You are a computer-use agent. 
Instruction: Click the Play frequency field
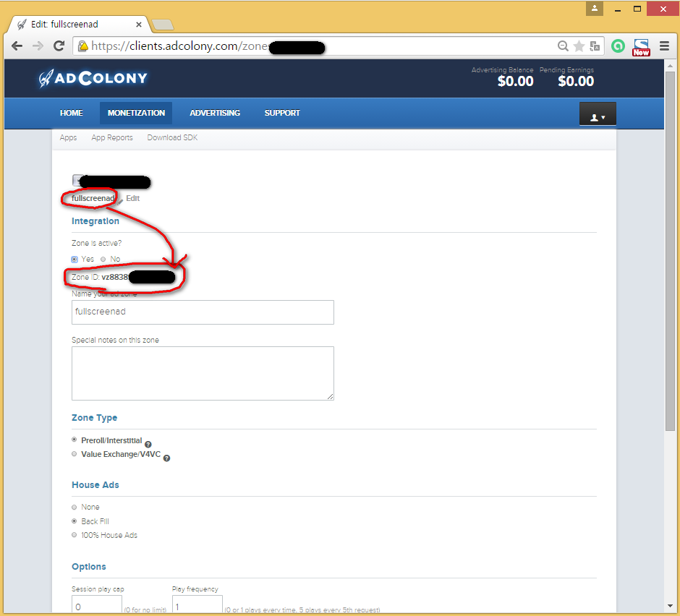[x=197, y=605]
